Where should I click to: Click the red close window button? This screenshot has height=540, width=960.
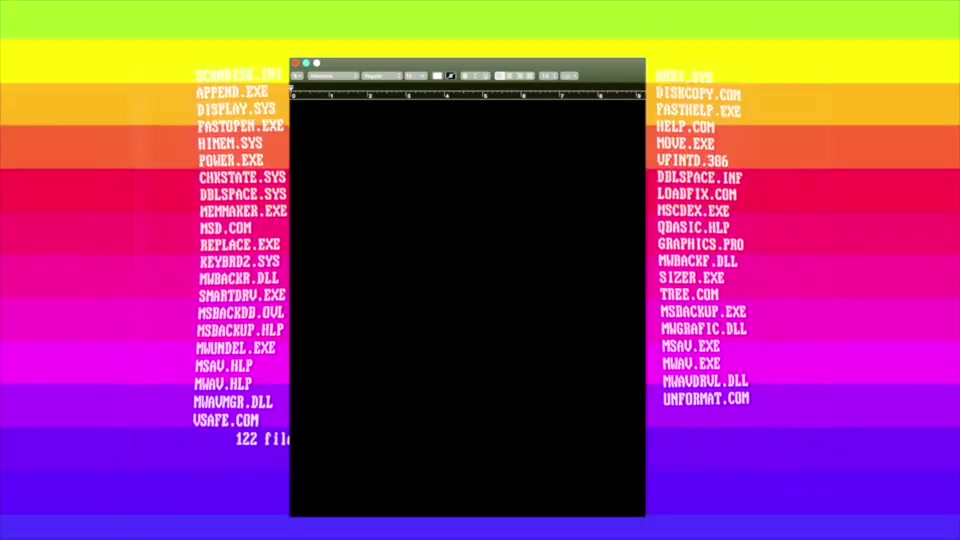[x=296, y=63]
